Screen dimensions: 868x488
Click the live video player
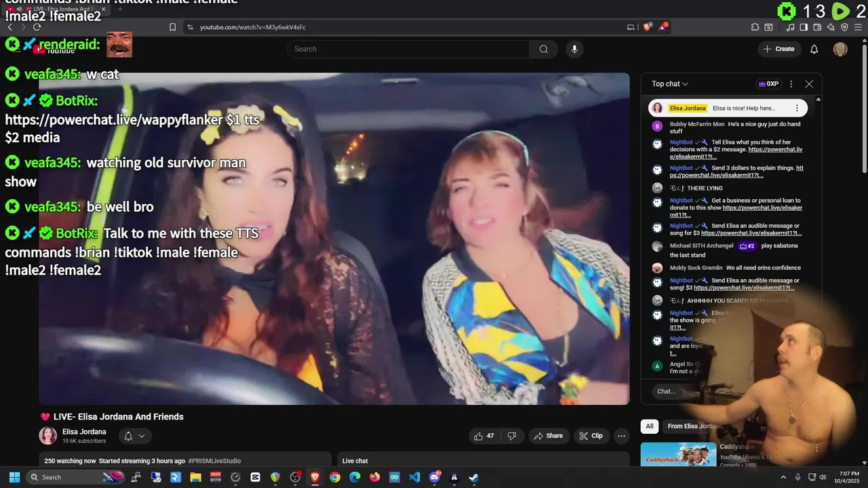tap(334, 239)
